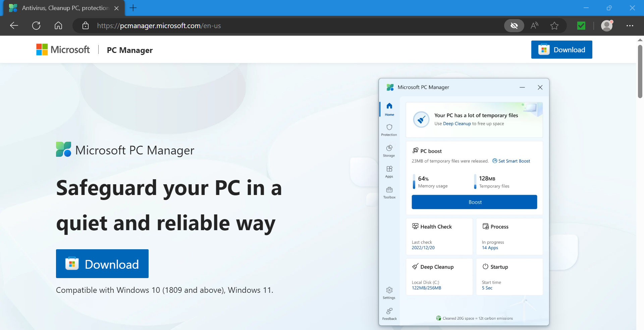The height and width of the screenshot is (330, 644).
Task: Click the page vertical scrollbar thumb
Action: pos(640,71)
